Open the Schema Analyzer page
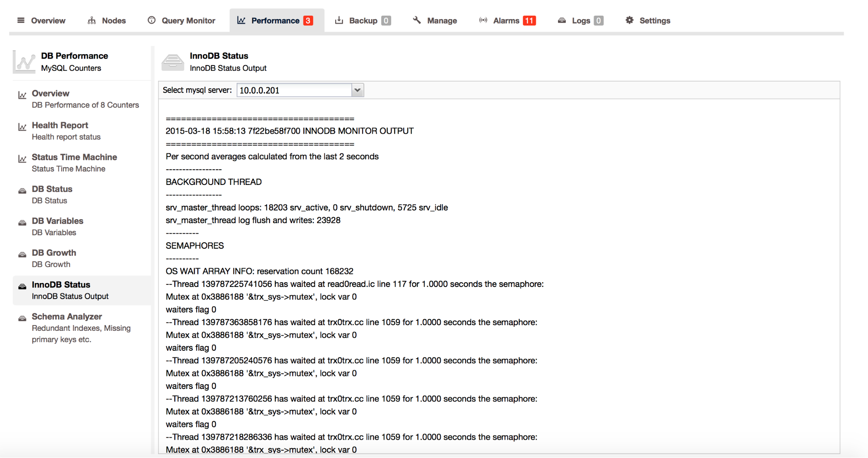Screen dimensions: 868x458 (83, 328)
